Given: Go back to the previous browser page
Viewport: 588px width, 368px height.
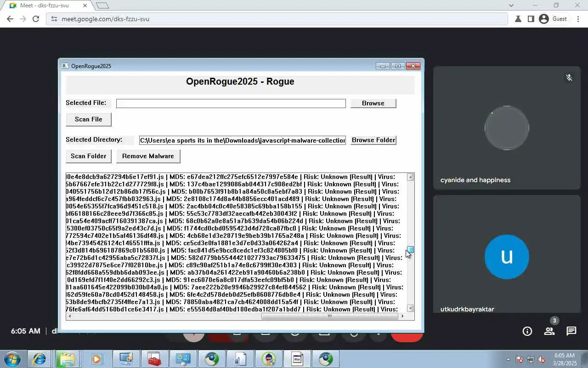Looking at the screenshot, I should (10, 19).
